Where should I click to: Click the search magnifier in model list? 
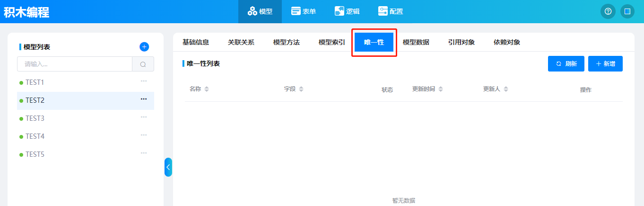pyautogui.click(x=143, y=64)
